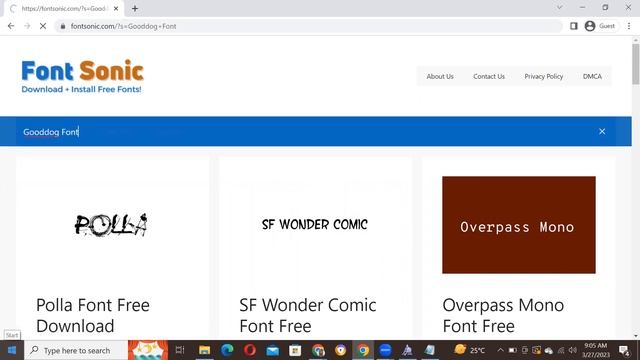The width and height of the screenshot is (640, 360).
Task: Open the Contact Us page
Action: [x=489, y=76]
